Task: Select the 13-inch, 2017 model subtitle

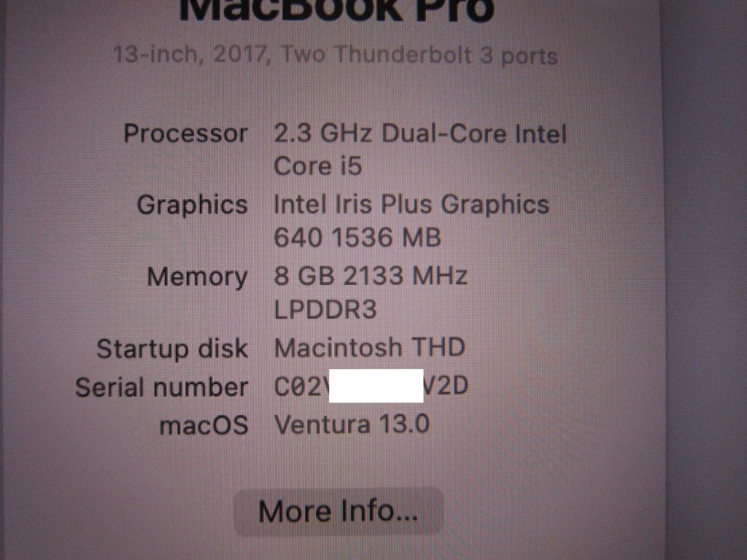Action: [x=336, y=55]
